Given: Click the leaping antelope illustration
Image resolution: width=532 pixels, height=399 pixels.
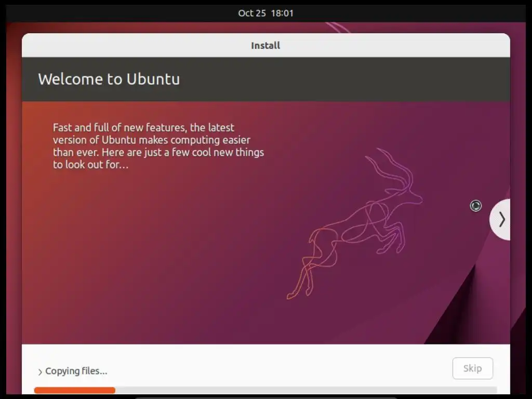Looking at the screenshot, I should click(x=354, y=224).
